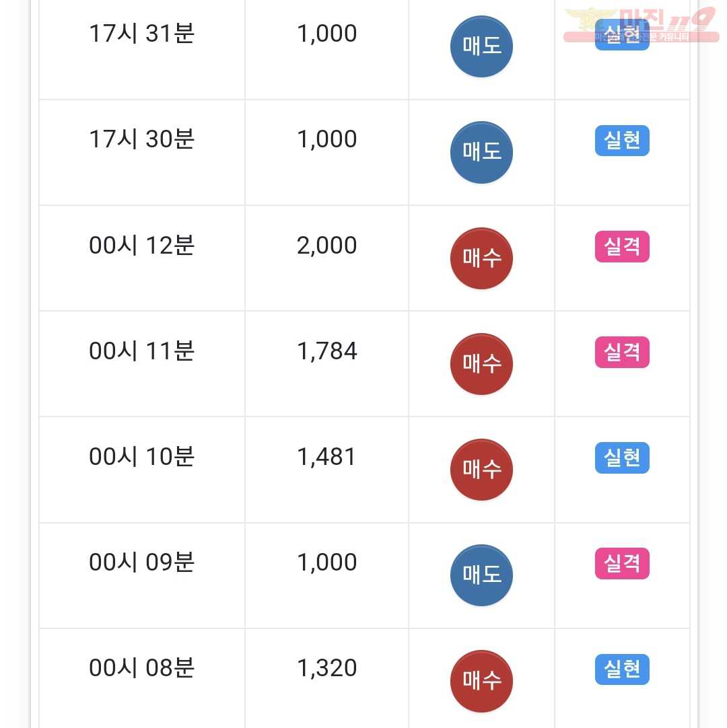Click the 실현 badge in 17시 30분 row

click(622, 140)
